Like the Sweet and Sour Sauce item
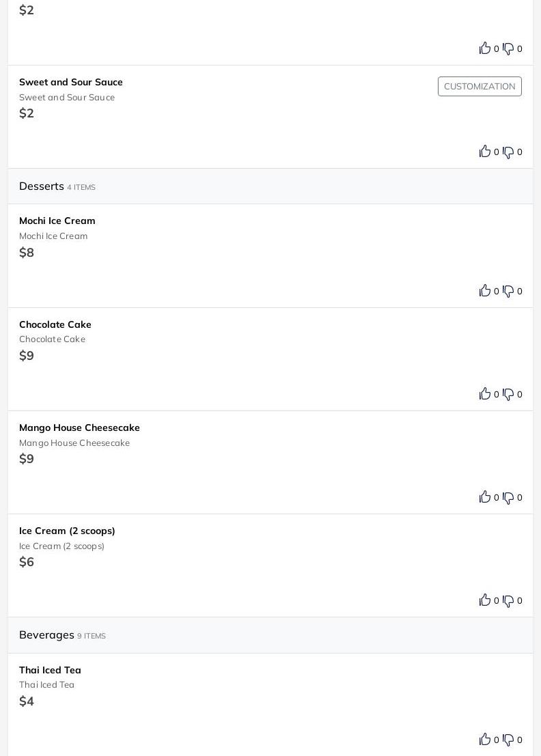 pos(484,152)
